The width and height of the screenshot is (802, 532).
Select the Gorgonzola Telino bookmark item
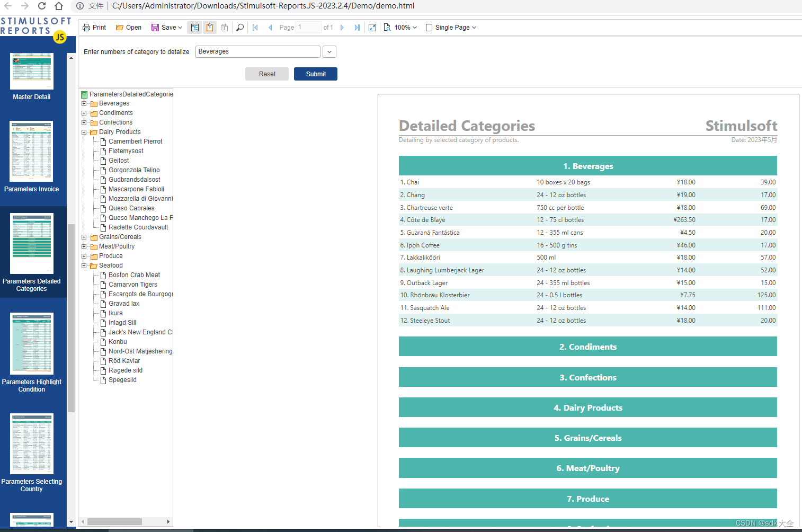point(133,170)
